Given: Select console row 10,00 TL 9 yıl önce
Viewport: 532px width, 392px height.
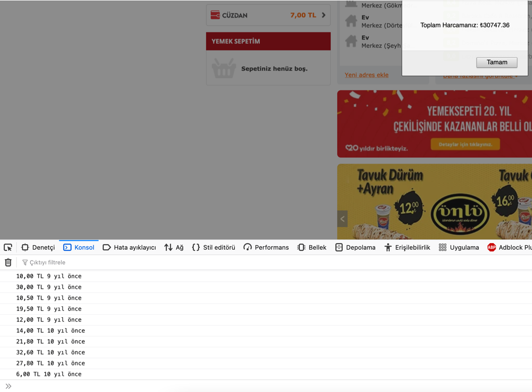Looking at the screenshot, I should pyautogui.click(x=266, y=276).
